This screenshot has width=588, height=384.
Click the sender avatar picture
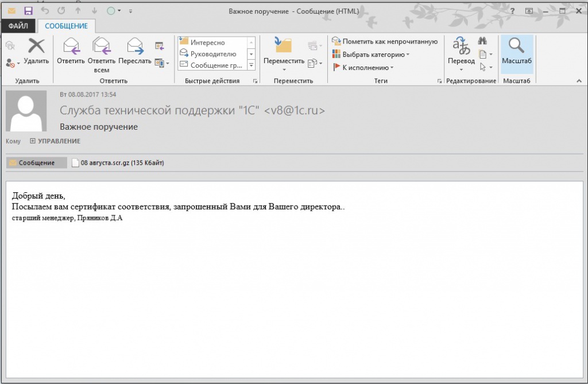[26, 111]
